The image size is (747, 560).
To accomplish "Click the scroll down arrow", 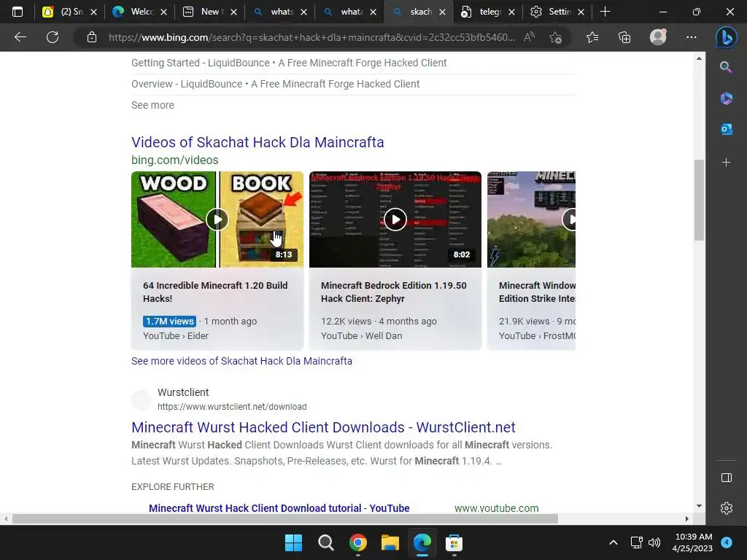I will click(699, 506).
